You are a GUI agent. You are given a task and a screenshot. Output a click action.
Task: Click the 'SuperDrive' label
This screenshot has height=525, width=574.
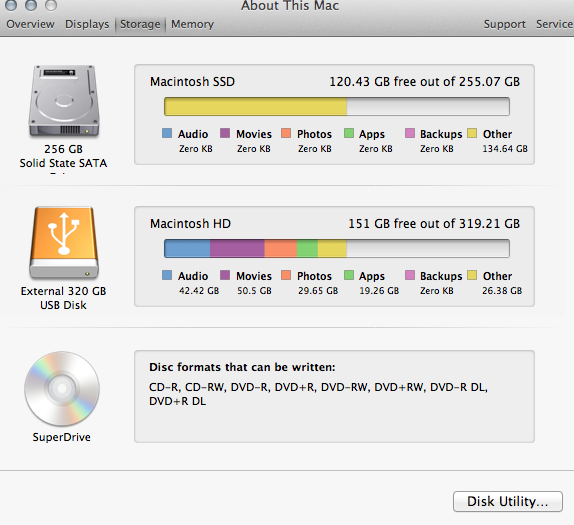(x=62, y=437)
